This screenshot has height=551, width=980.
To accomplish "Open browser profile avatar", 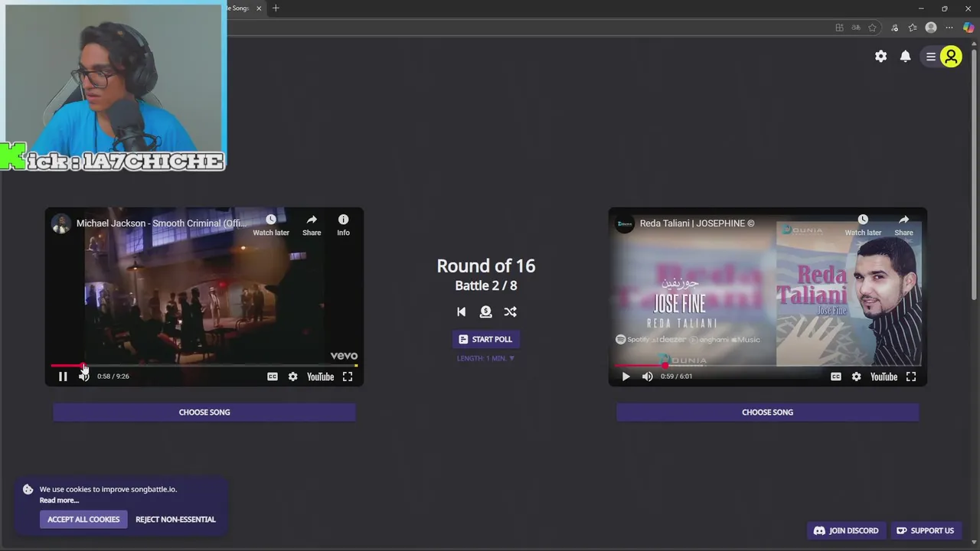I will [x=931, y=28].
